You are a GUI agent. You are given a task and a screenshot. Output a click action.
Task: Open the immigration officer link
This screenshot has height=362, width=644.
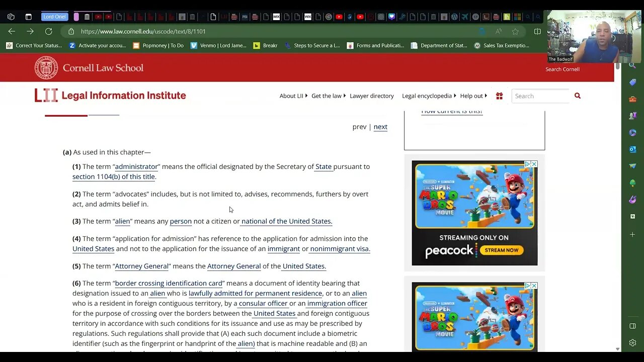pos(337,303)
